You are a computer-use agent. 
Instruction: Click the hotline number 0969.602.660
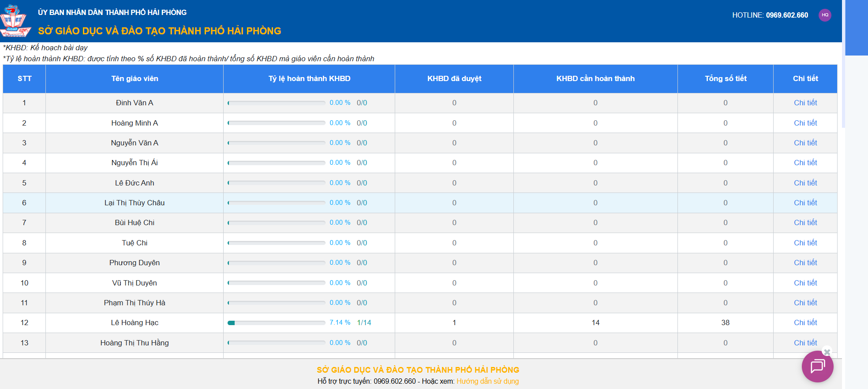[787, 15]
